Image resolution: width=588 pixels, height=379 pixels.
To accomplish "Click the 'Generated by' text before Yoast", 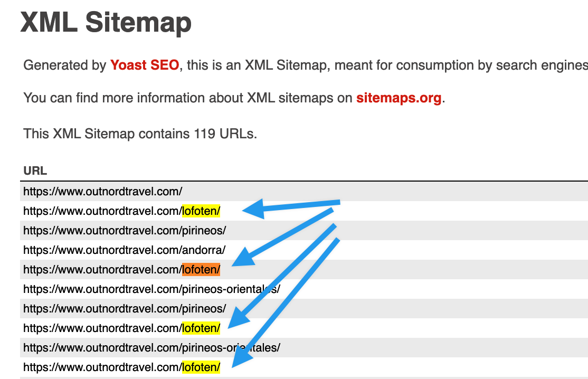I will coord(65,65).
